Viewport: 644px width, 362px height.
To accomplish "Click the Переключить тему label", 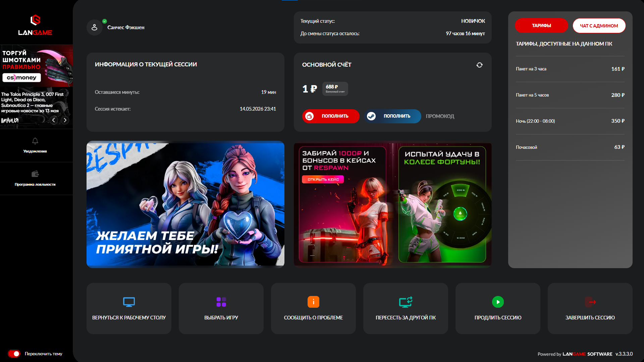I will [44, 354].
